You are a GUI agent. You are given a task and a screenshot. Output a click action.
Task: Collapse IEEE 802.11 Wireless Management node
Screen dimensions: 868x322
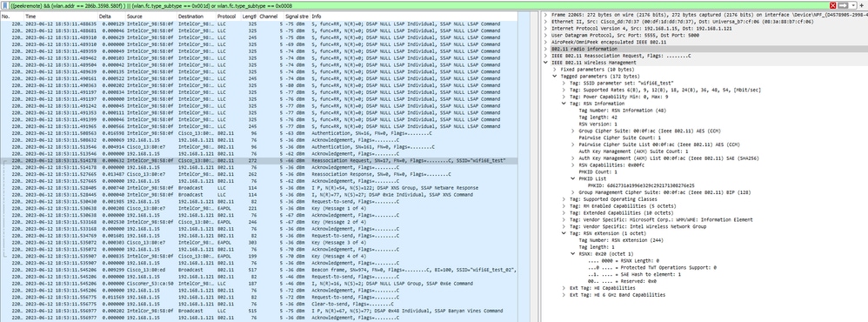[x=546, y=63]
